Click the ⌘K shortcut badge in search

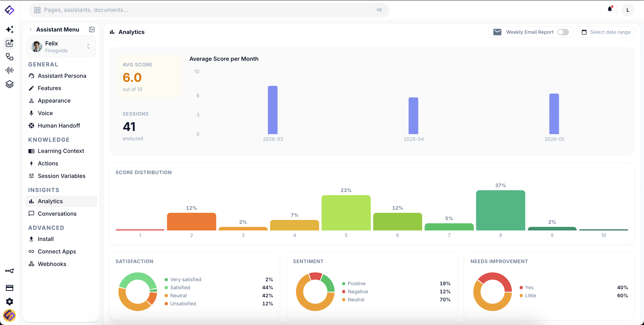coord(379,10)
